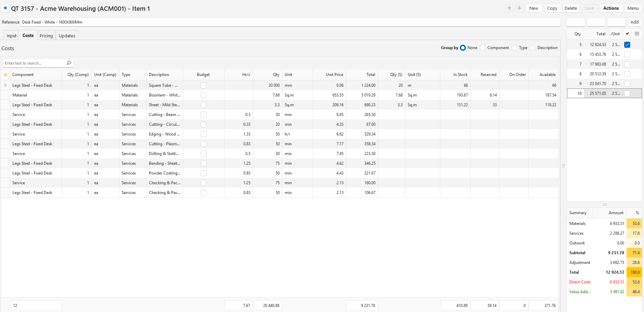Sort by Unit Price column header
The image size is (644, 312).
(329, 75)
